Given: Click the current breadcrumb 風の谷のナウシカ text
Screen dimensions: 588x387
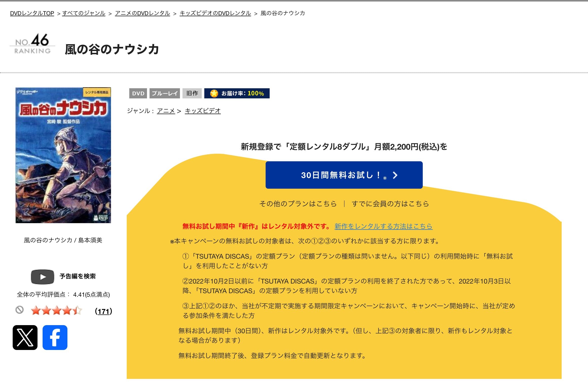Looking at the screenshot, I should click(283, 13).
